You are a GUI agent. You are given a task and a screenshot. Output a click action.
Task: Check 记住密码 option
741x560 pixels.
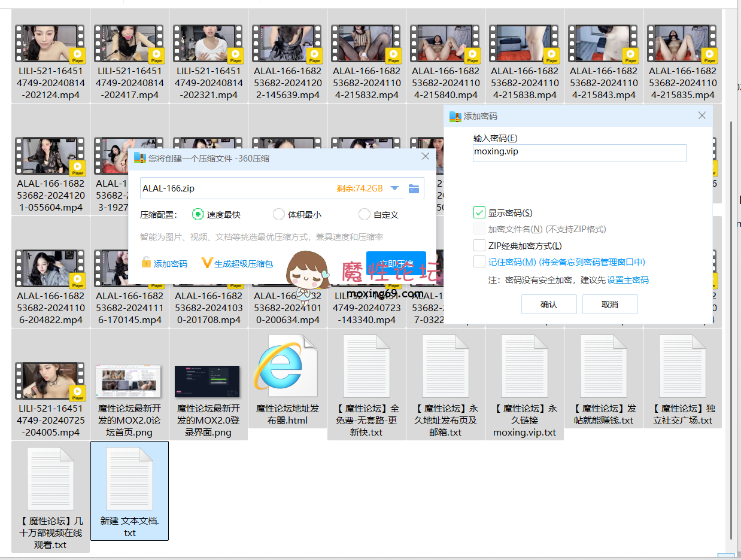[x=479, y=261]
